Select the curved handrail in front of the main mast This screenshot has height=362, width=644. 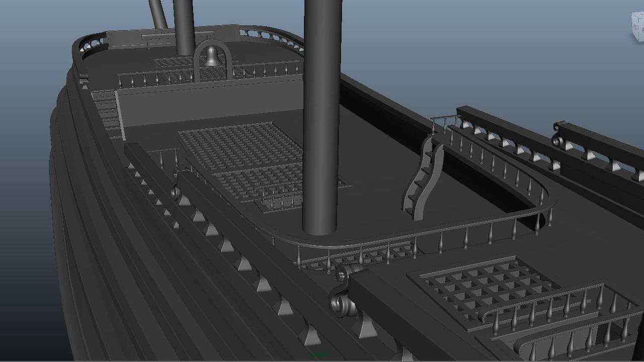[x=403, y=236]
